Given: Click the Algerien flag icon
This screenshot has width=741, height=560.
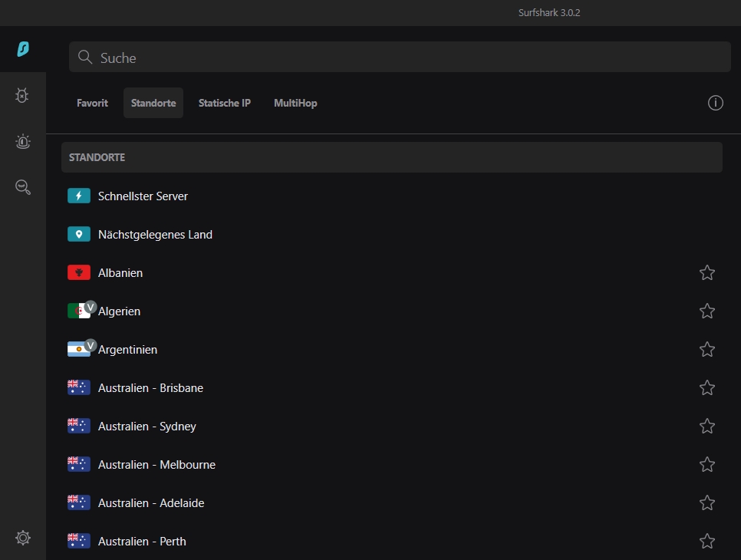Looking at the screenshot, I should (x=78, y=311).
